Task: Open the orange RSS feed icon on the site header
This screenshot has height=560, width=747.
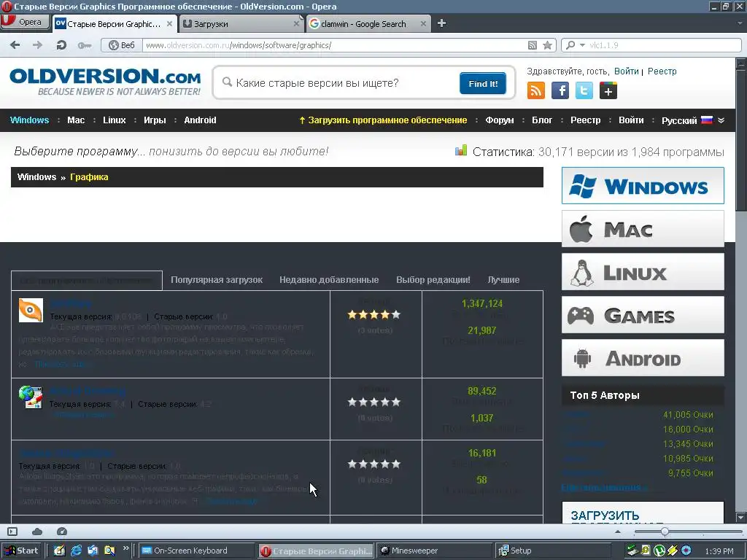Action: pos(536,90)
